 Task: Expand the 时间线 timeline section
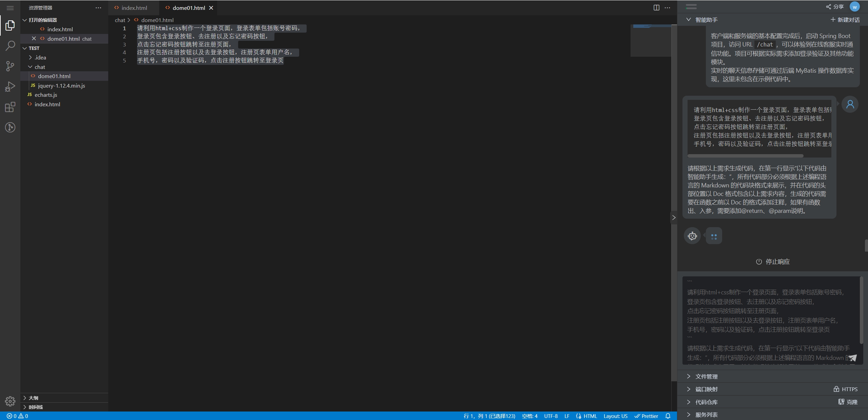64,407
